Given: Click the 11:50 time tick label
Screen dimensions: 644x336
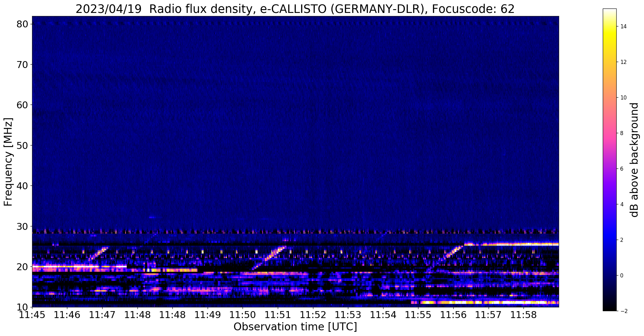Looking at the screenshot, I should click(243, 315).
